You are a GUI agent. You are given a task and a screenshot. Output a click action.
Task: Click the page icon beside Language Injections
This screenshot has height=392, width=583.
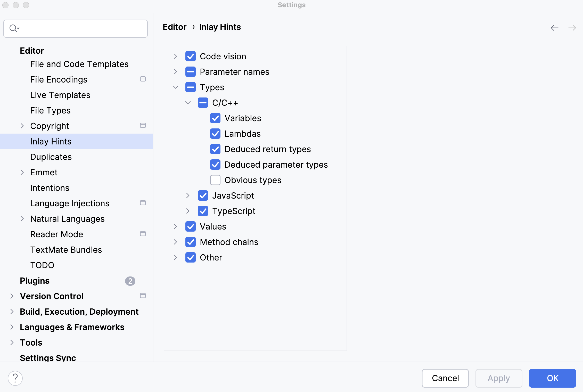point(143,203)
